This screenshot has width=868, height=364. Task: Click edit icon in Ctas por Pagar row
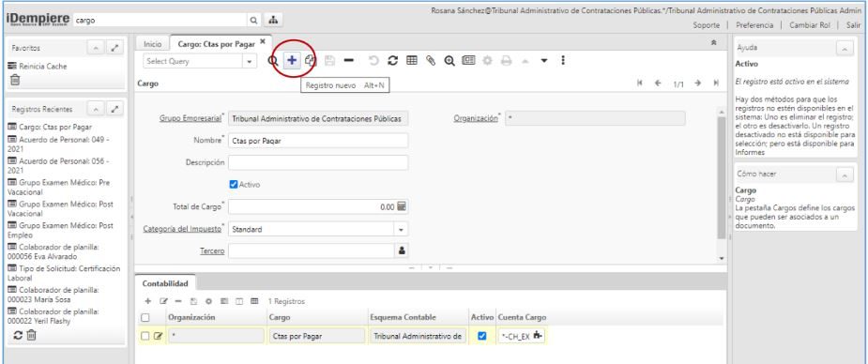158,336
